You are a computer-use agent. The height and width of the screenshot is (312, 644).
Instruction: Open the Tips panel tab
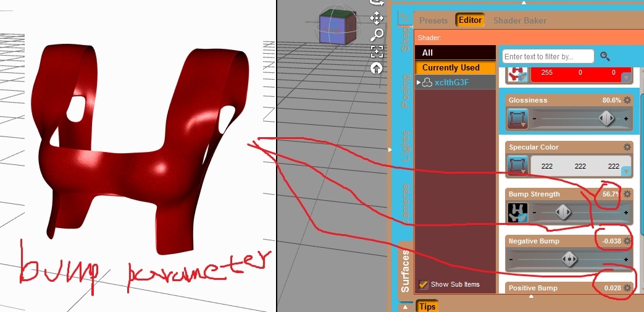[x=427, y=306]
